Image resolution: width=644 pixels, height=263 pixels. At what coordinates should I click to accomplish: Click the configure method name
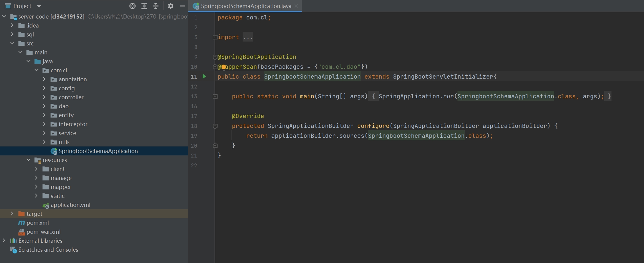pyautogui.click(x=373, y=126)
